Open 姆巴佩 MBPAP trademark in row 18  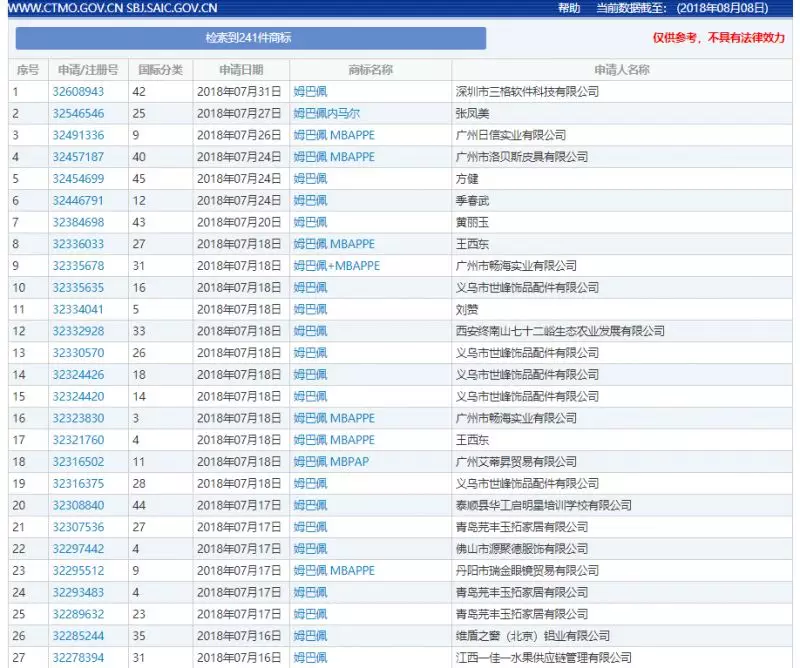331,462
